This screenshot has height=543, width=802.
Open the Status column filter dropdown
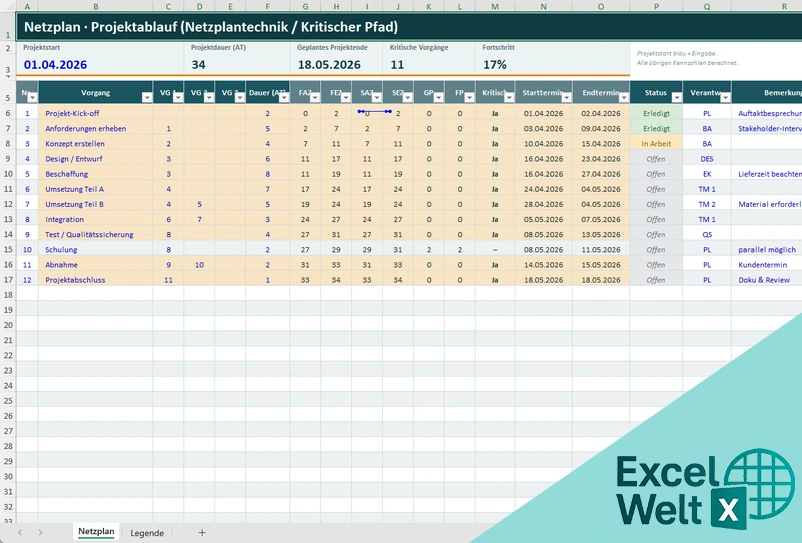click(677, 97)
